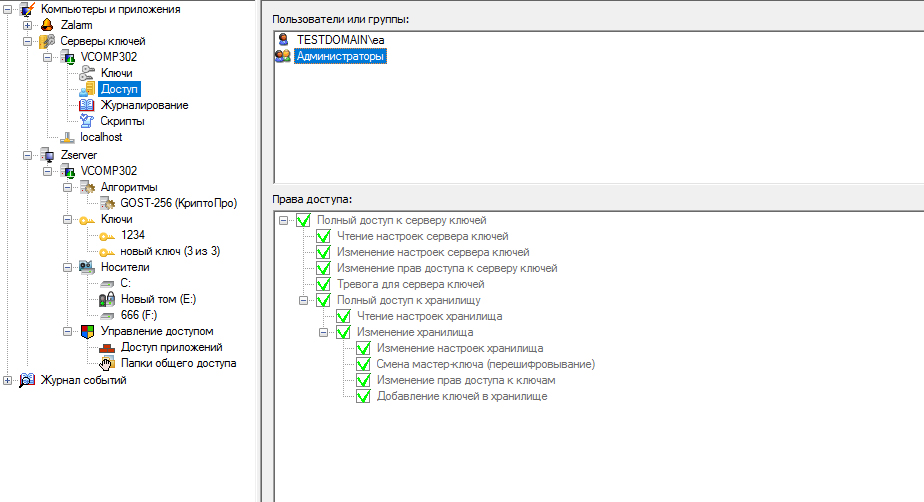Click the Скрипты icon

(x=87, y=121)
